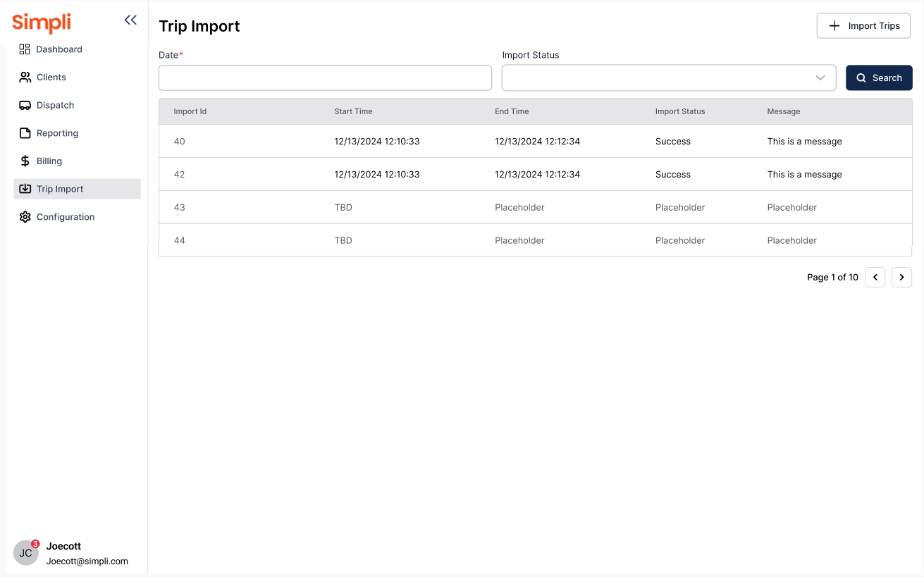
Task: Focus the Date input field
Action: pyautogui.click(x=325, y=78)
